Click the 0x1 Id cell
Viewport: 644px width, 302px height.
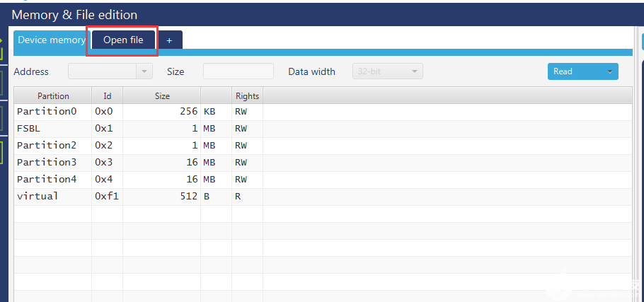tap(107, 129)
